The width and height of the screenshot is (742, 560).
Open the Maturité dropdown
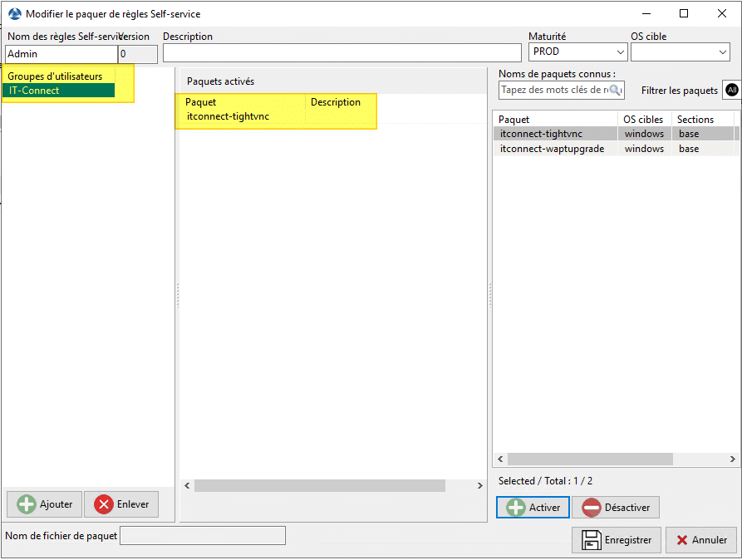(620, 52)
